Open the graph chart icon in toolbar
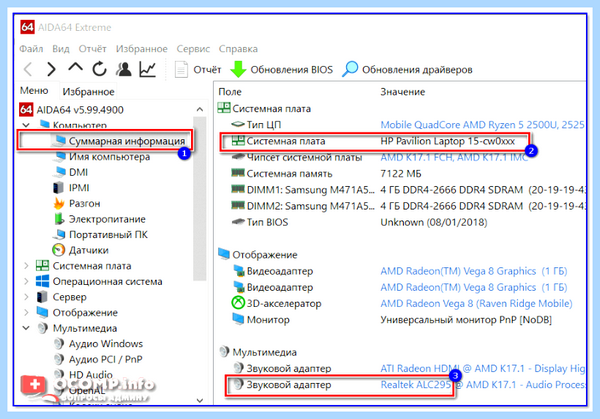 148,69
